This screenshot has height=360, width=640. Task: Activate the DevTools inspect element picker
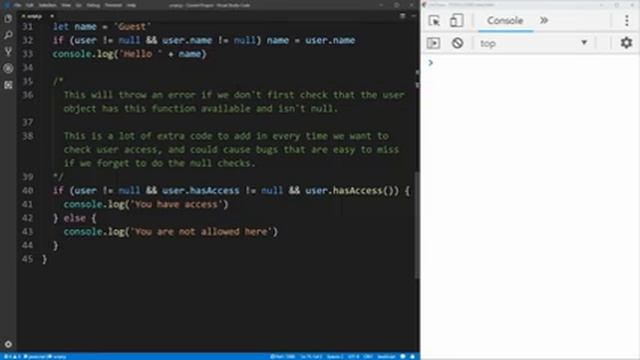tap(434, 20)
